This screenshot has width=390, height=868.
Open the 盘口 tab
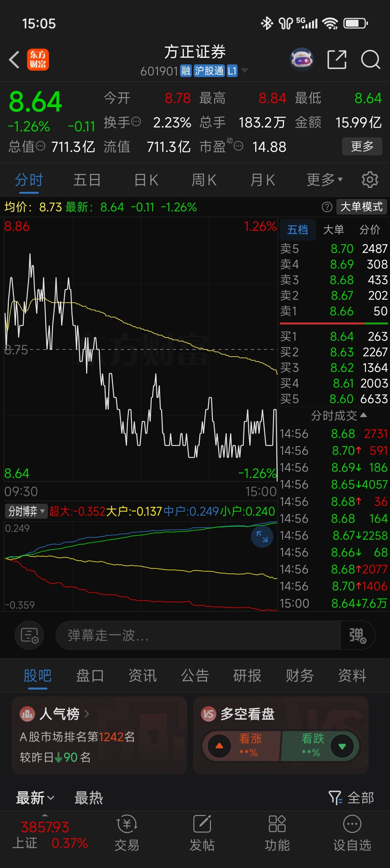[x=90, y=675]
